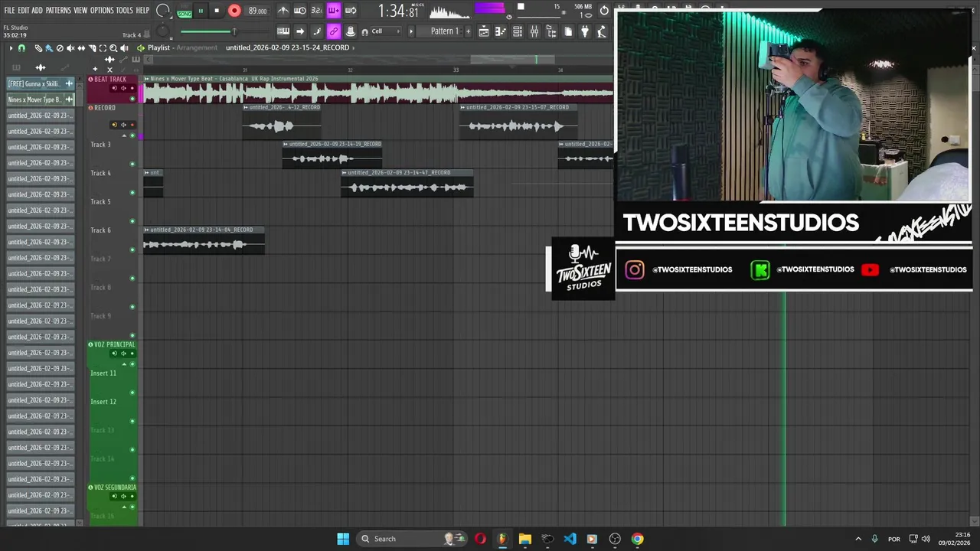Toggle the metronome icon
Viewport: 980px width, 551px height.
coord(283,11)
